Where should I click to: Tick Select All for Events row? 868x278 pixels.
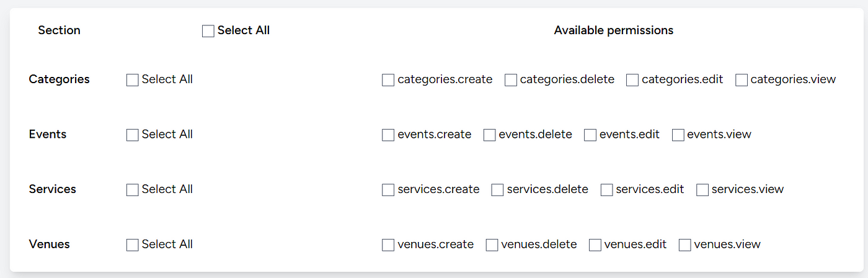click(132, 135)
